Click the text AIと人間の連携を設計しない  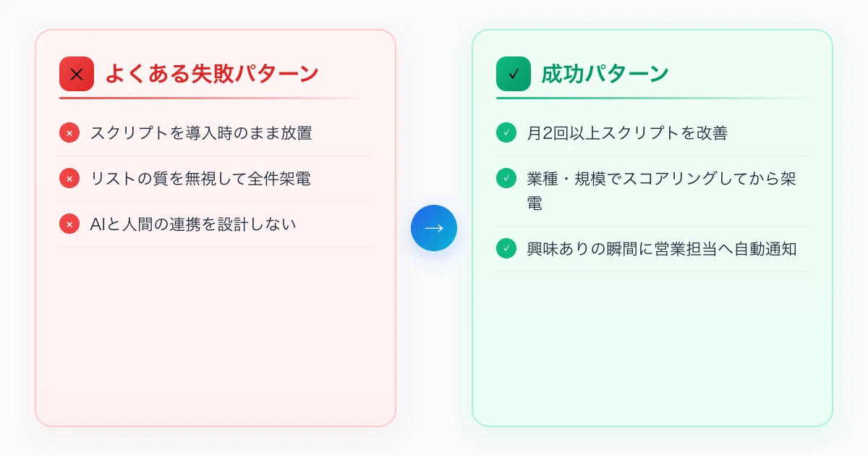(x=193, y=224)
